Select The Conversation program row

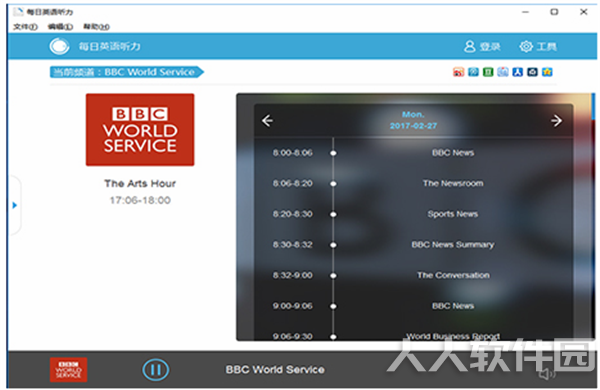(413, 275)
